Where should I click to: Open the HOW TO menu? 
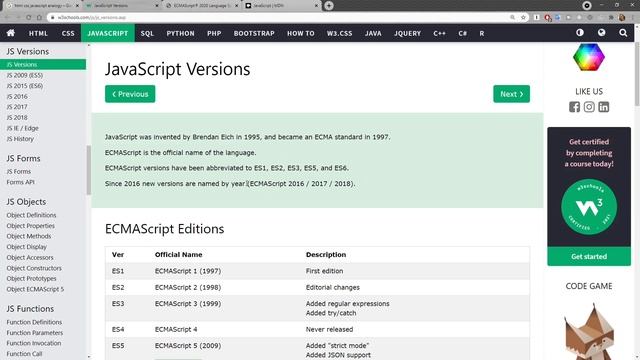pos(301,33)
